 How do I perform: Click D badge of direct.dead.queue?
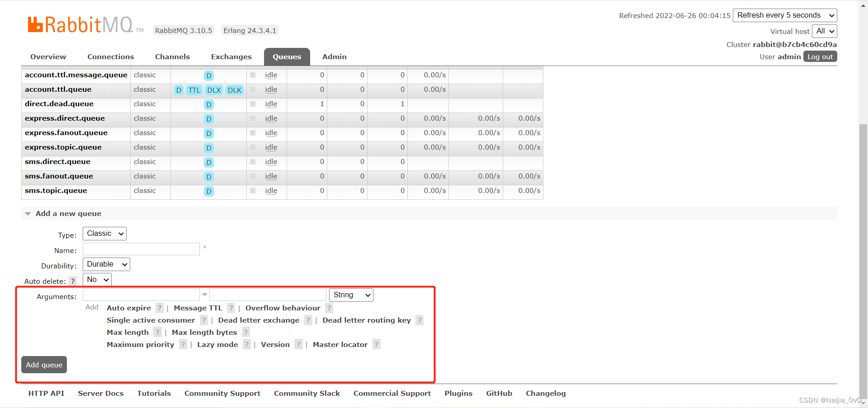pyautogui.click(x=209, y=104)
